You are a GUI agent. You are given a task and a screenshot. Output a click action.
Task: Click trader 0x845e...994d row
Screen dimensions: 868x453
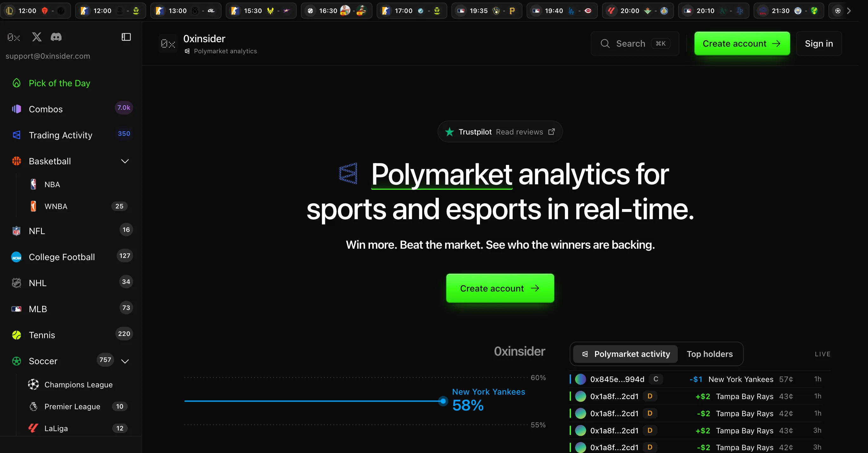pyautogui.click(x=700, y=379)
